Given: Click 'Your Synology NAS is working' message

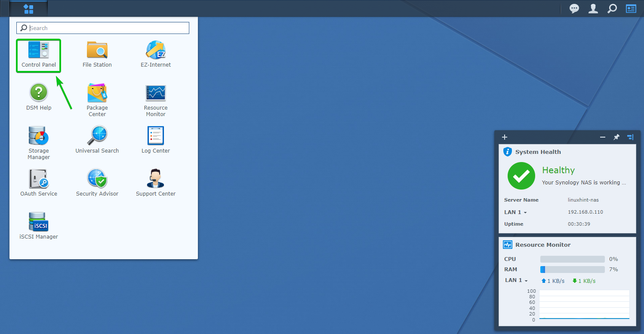Looking at the screenshot, I should click(584, 182).
